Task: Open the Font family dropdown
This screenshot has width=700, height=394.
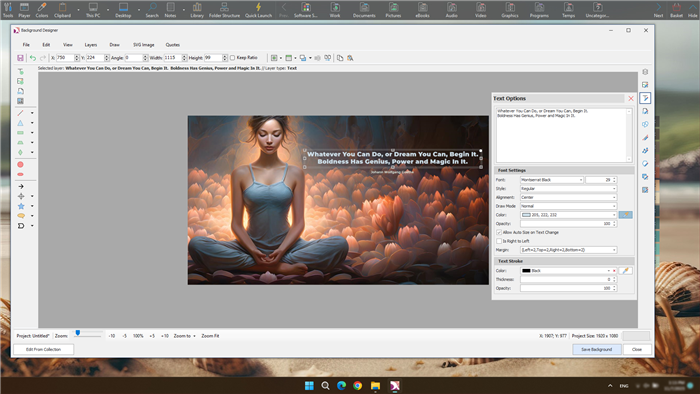Action: [552, 180]
